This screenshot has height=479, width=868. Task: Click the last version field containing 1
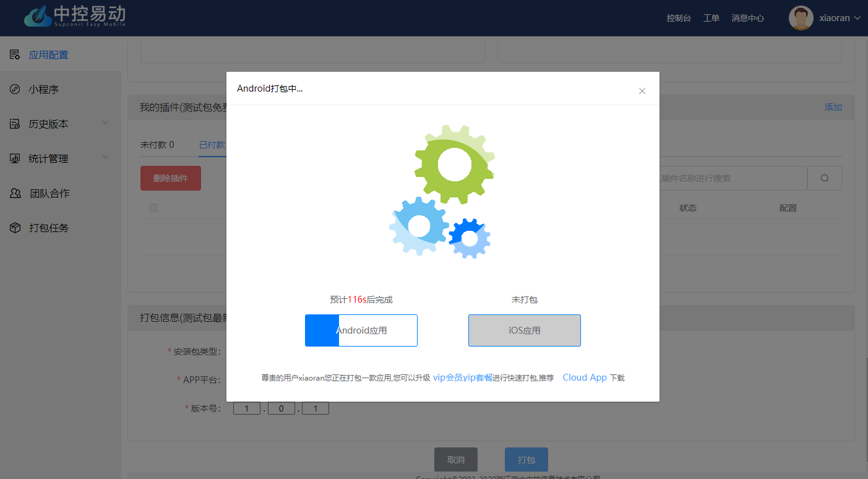[316, 408]
